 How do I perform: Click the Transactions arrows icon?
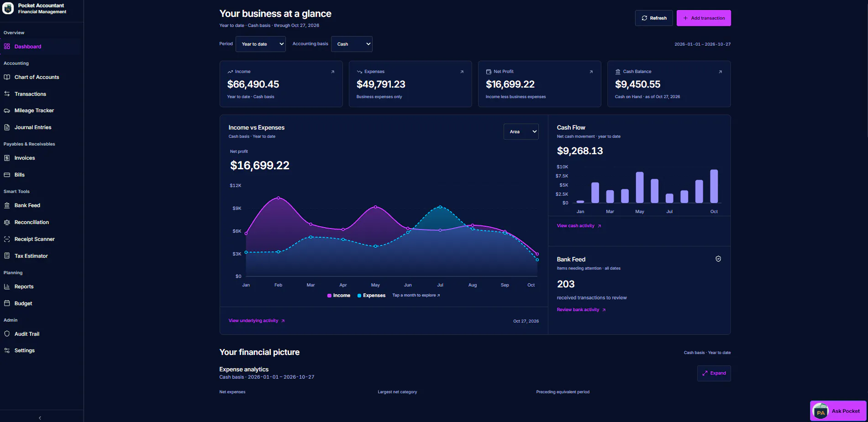(x=7, y=94)
